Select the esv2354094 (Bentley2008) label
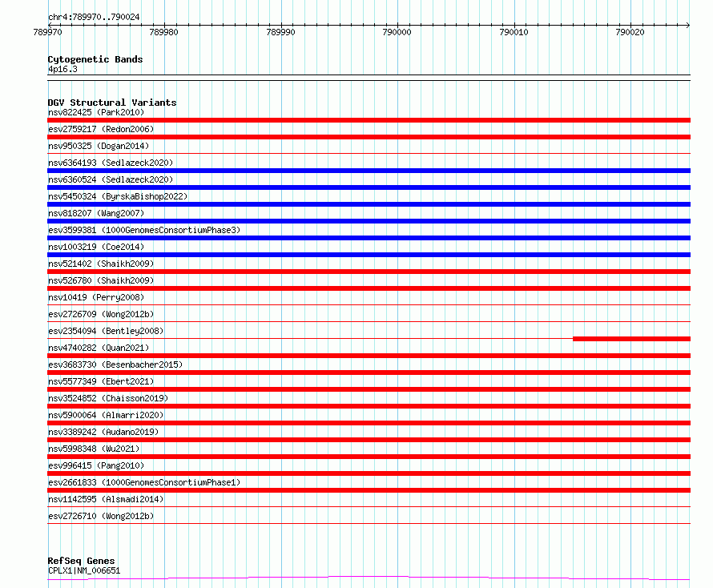 106,331
